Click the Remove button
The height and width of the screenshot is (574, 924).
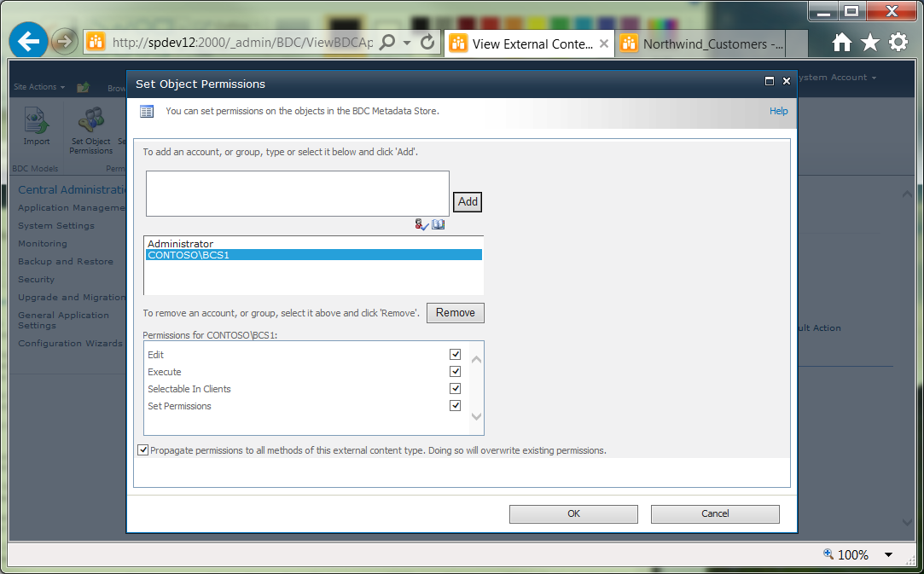coord(456,313)
